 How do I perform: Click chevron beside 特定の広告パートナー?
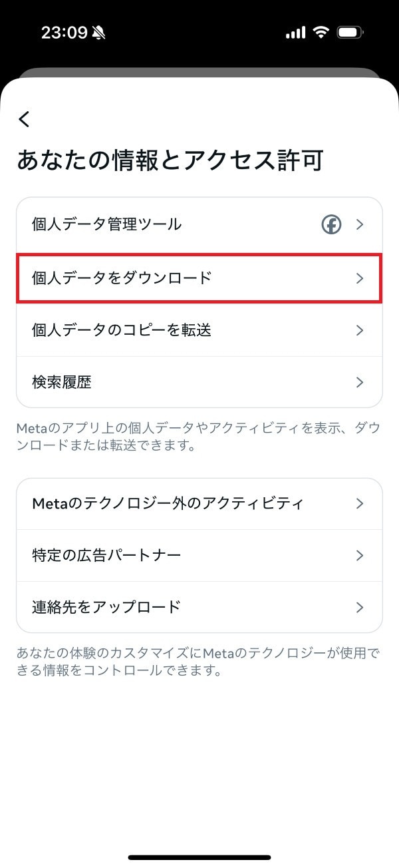coord(360,556)
